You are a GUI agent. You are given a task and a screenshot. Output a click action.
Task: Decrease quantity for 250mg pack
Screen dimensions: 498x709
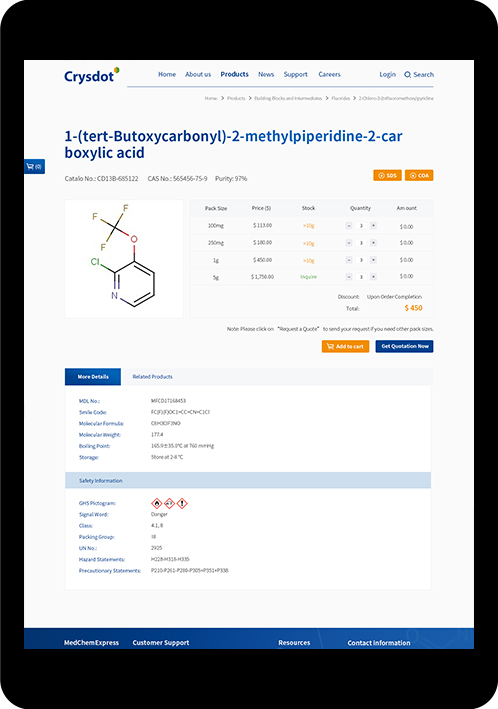(x=349, y=243)
